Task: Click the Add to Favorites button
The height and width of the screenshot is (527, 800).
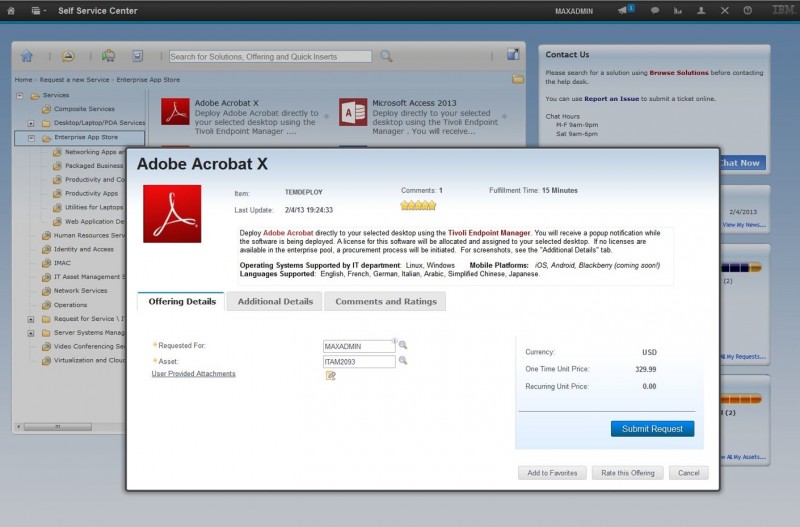Action: (552, 473)
